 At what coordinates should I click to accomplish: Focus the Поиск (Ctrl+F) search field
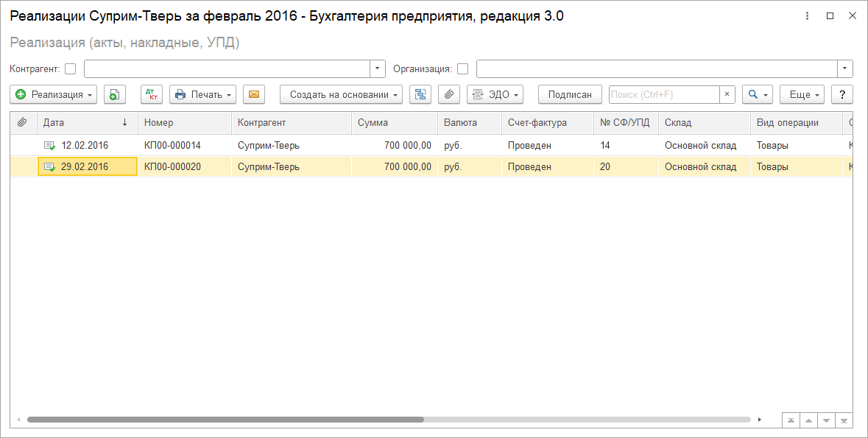point(664,95)
